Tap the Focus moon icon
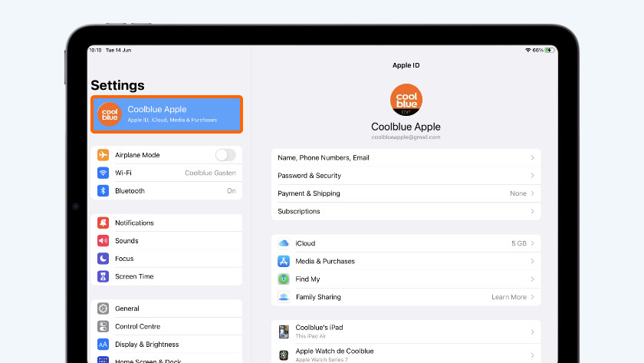Viewport: 644px width, 363px height. point(103,259)
